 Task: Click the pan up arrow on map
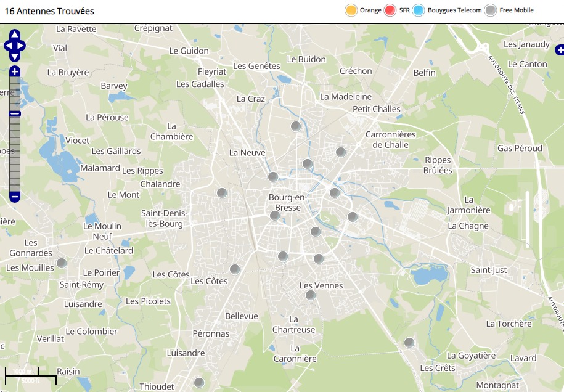(x=15, y=35)
